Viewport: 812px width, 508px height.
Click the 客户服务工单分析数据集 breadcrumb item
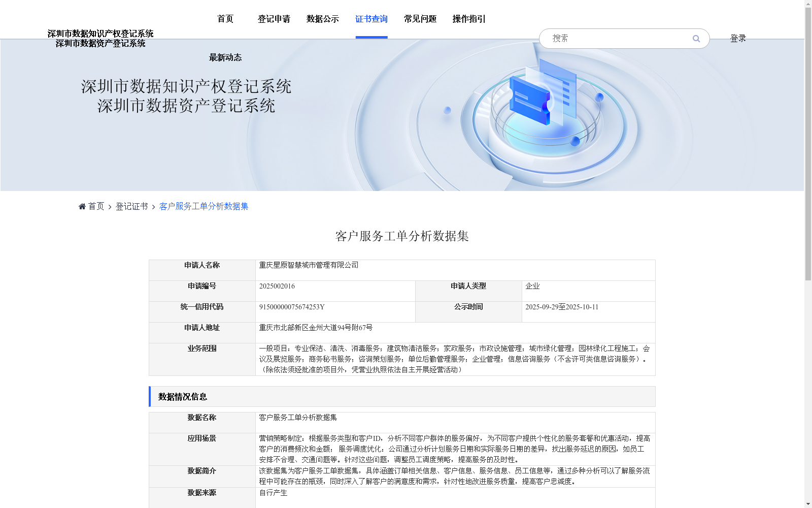coord(204,206)
